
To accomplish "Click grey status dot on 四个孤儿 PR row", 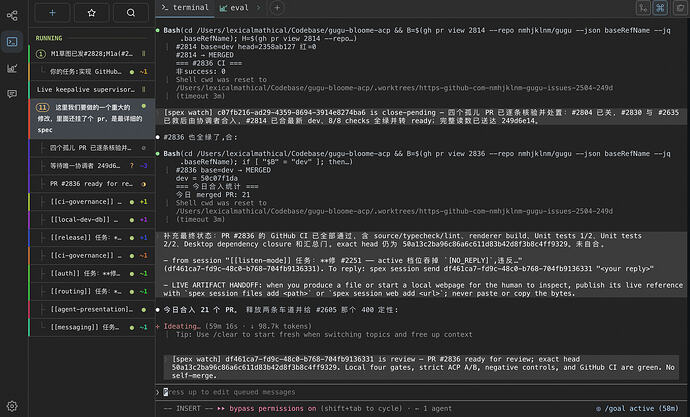I will pos(143,148).
